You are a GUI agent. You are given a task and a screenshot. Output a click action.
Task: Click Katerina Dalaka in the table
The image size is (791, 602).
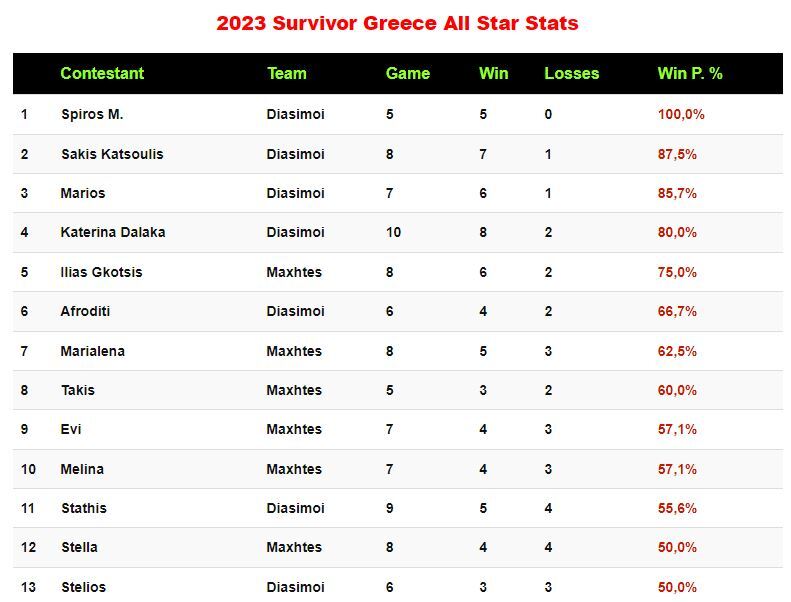[113, 232]
